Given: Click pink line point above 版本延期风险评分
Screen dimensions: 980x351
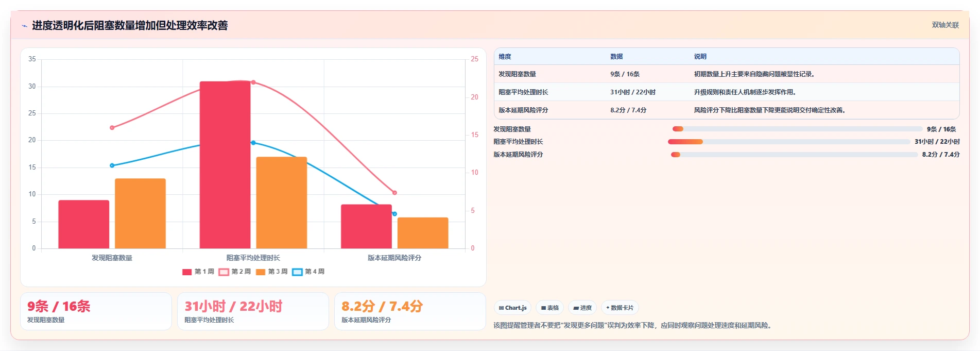Looking at the screenshot, I should coord(394,193).
